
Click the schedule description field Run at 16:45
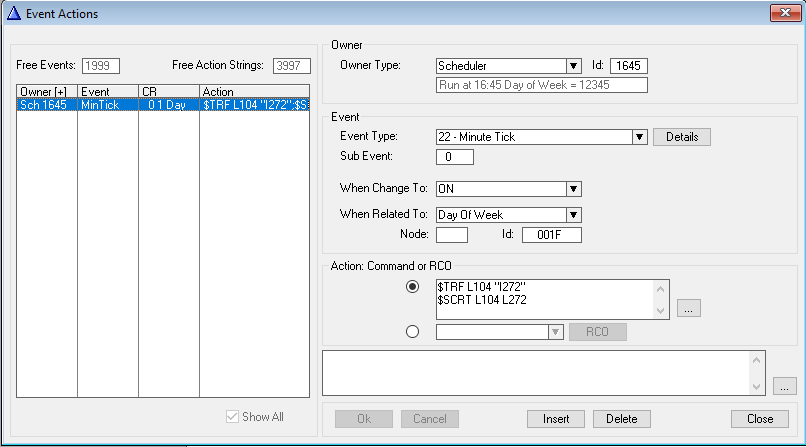(542, 85)
